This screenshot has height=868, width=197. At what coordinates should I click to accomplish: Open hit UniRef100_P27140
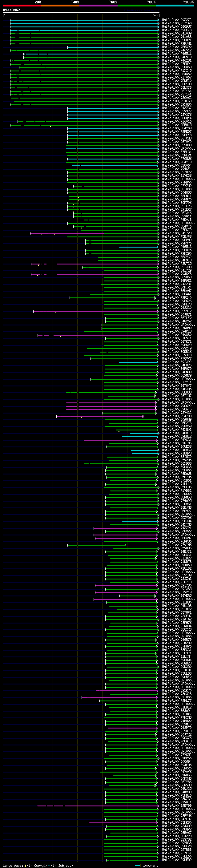[x=176, y=23]
